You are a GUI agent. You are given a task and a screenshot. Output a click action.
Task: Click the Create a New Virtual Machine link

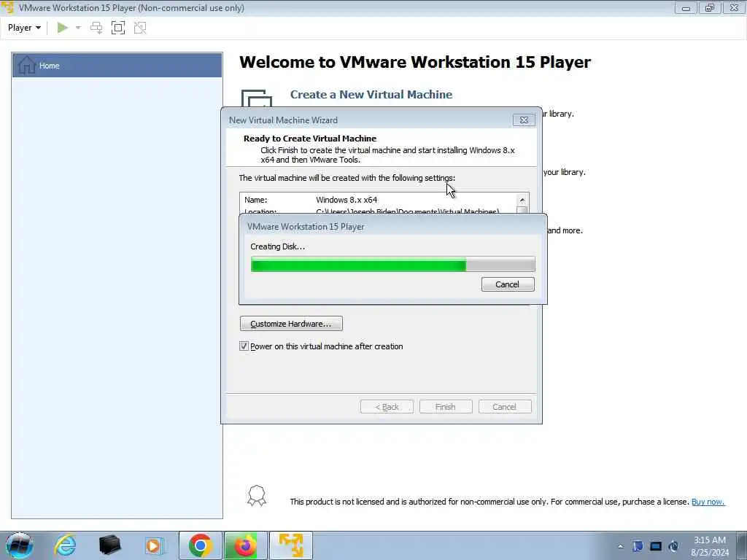point(371,94)
